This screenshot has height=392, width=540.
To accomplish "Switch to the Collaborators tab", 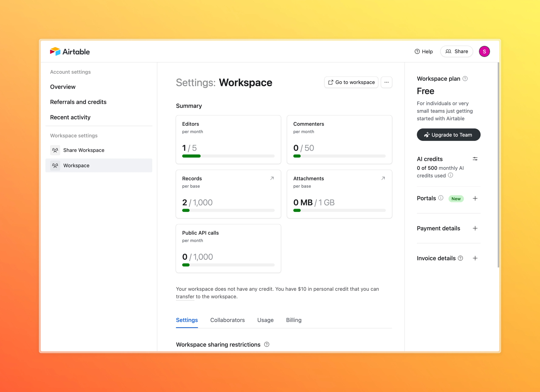I will (x=227, y=320).
